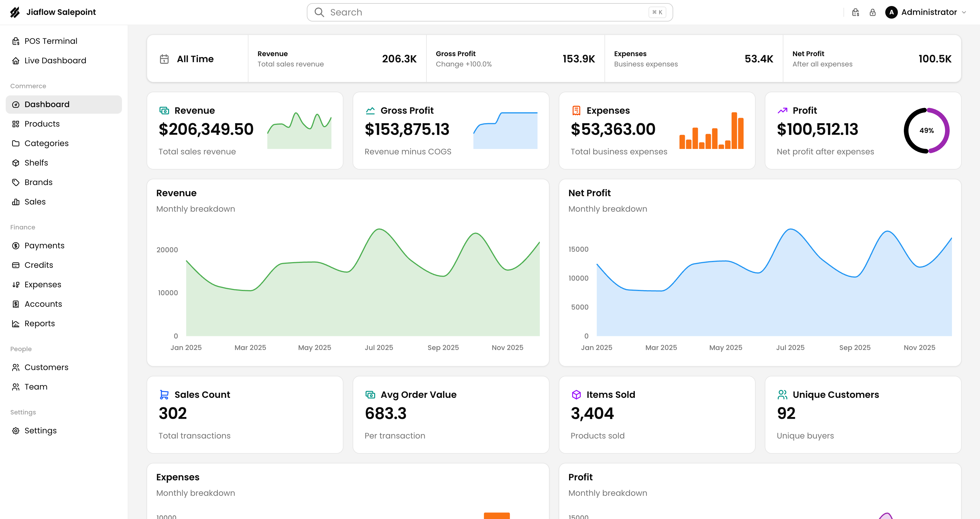This screenshot has height=519, width=980.
Task: Click the Categories folder icon
Action: pos(15,143)
